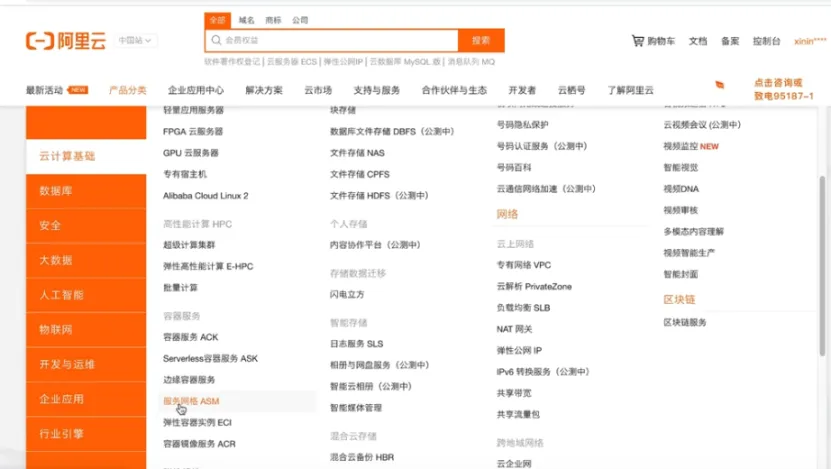The image size is (831, 469).
Task: Click the search magnifier icon
Action: click(x=216, y=40)
